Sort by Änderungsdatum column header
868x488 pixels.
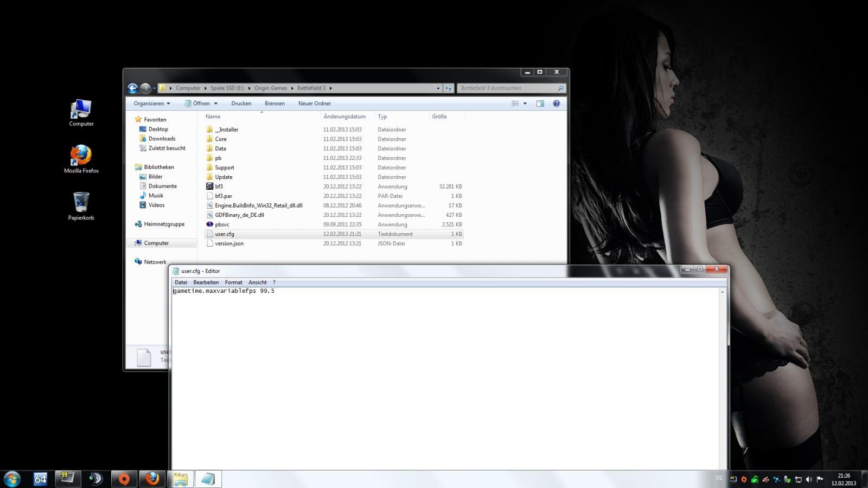(344, 117)
